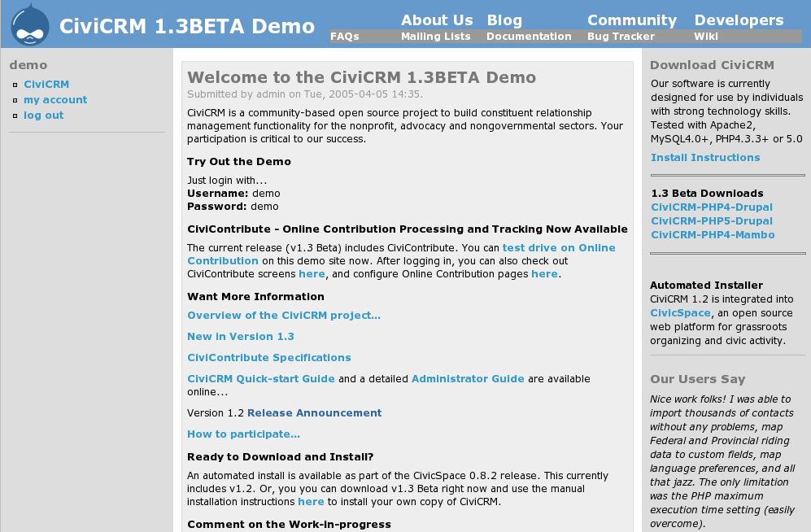Click the Drupal droplet logo
811x532 pixels.
(x=30, y=25)
